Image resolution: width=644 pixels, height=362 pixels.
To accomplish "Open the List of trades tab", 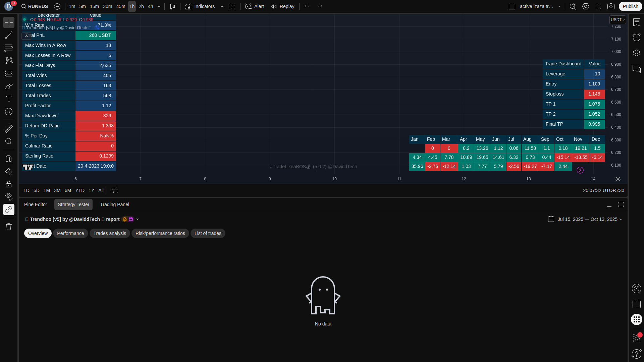I will (x=208, y=233).
